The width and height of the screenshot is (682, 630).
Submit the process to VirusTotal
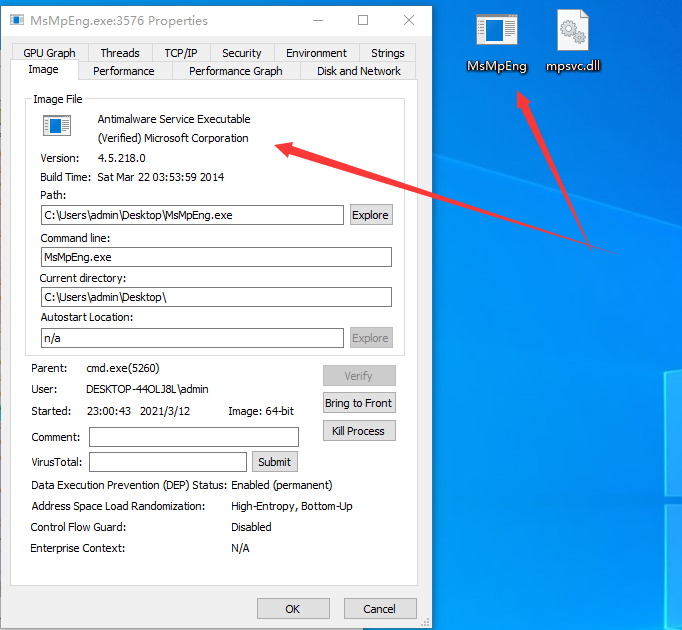pyautogui.click(x=274, y=462)
